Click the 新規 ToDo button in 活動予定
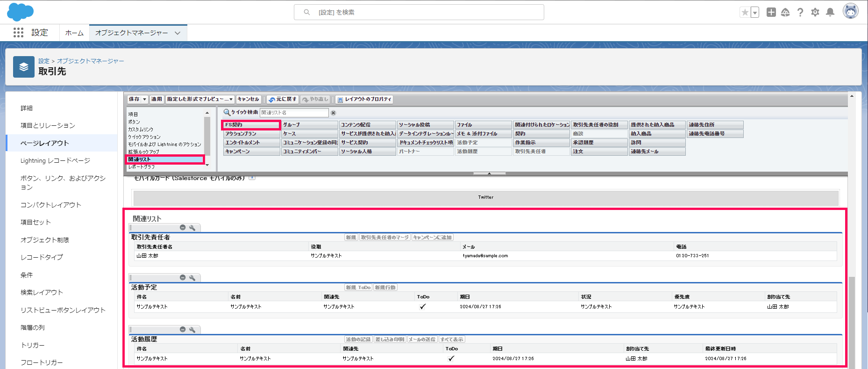The height and width of the screenshot is (369, 868). (358, 288)
